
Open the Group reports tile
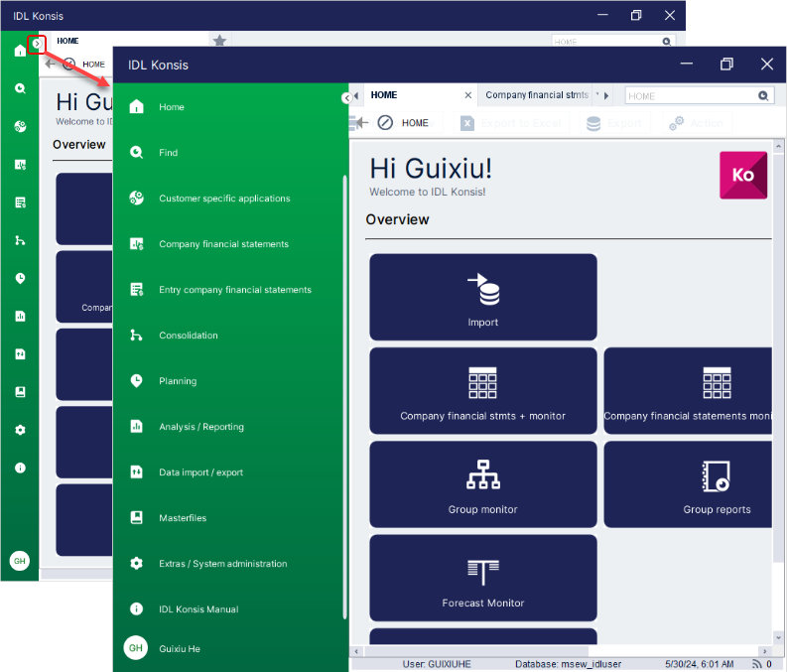click(688, 484)
